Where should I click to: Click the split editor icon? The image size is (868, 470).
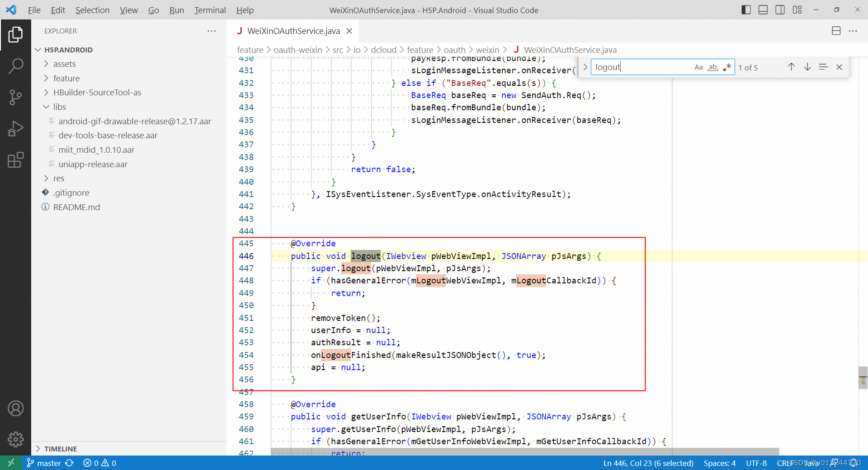pyautogui.click(x=836, y=31)
